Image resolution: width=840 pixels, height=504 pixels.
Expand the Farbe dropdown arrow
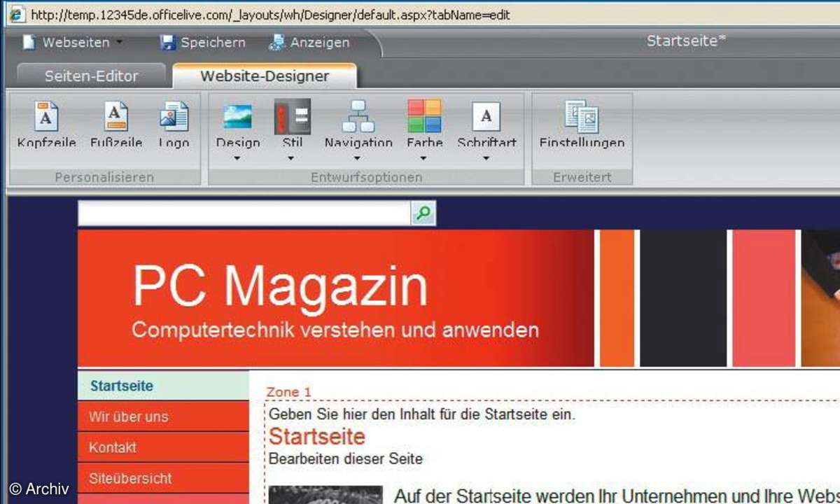(424, 159)
